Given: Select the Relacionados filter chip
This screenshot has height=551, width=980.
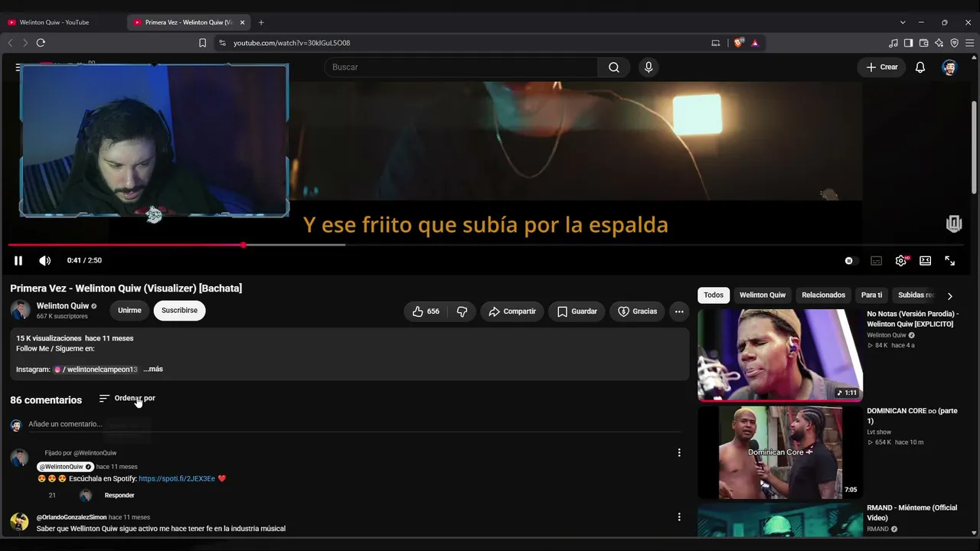Looking at the screenshot, I should (x=823, y=295).
